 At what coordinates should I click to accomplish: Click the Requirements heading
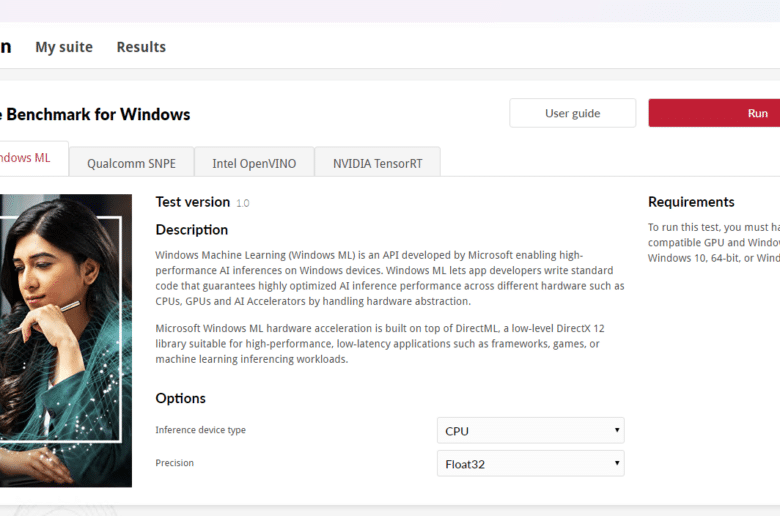(691, 202)
